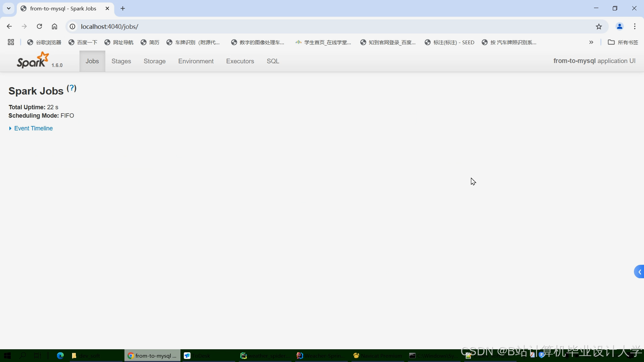Screen dimensions: 644x362
Task: Open a new browser tab
Action: 123,8
